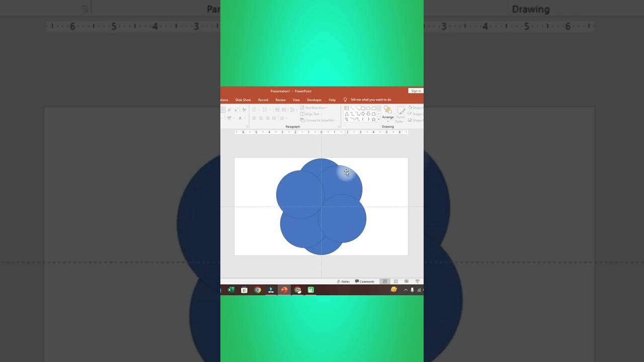Open the Review ribbon tab
This screenshot has width=644, height=362.
[280, 100]
